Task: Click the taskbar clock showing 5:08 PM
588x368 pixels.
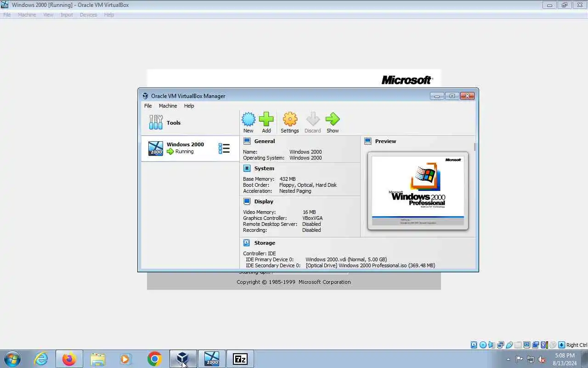Action: 565,359
